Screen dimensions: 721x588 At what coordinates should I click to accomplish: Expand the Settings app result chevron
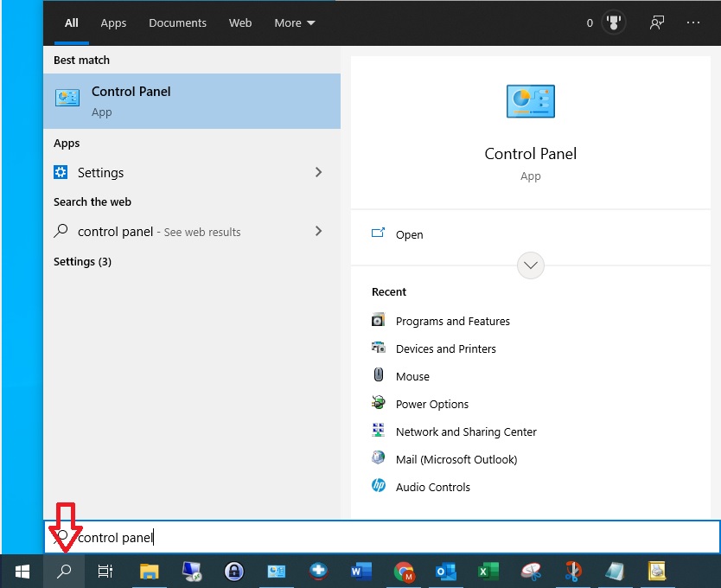tap(318, 172)
